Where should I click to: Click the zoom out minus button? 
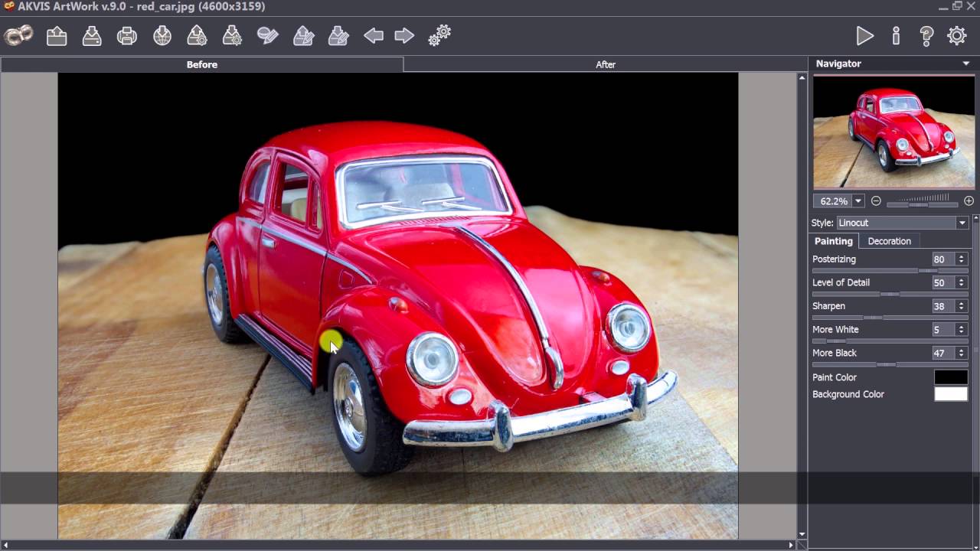tap(876, 201)
